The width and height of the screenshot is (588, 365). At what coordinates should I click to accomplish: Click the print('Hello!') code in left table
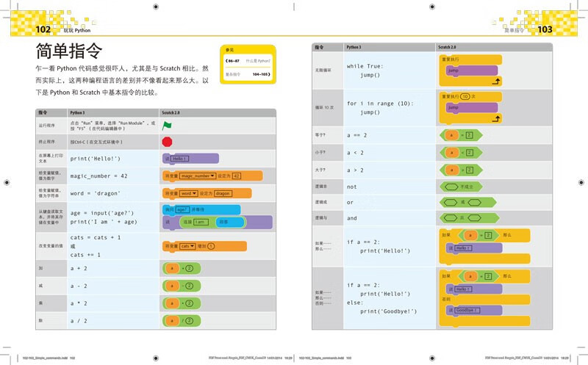coord(96,159)
